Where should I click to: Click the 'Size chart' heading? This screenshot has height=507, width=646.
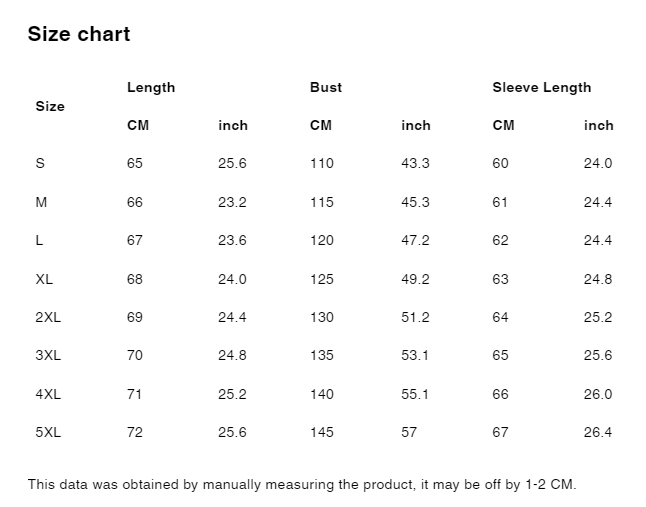(x=79, y=34)
